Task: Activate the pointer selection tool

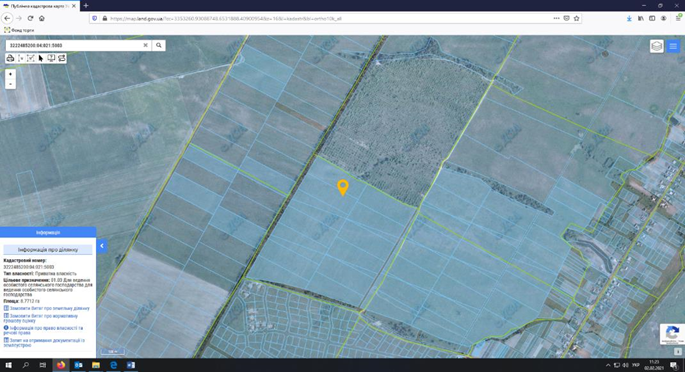Action: coord(41,58)
